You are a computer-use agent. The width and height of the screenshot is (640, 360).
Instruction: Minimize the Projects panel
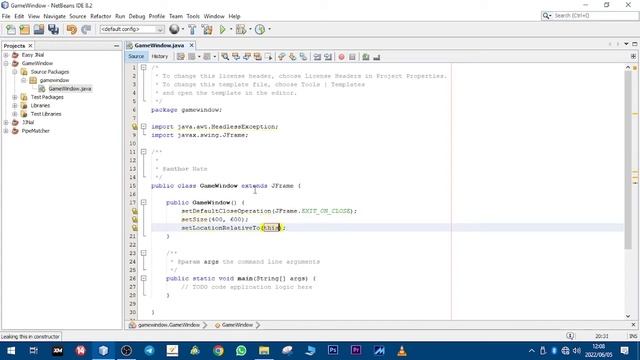click(x=116, y=46)
